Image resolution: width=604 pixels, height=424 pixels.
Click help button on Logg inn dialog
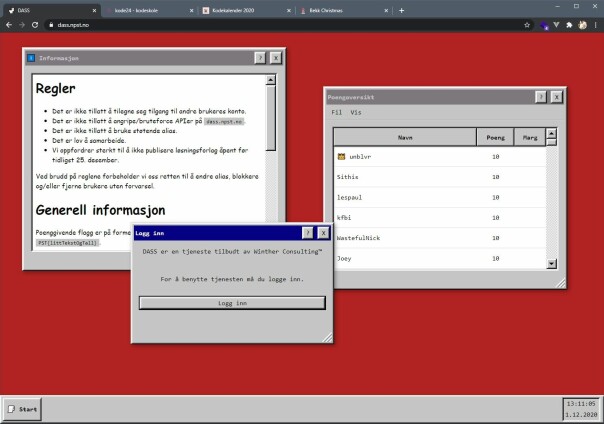point(308,233)
